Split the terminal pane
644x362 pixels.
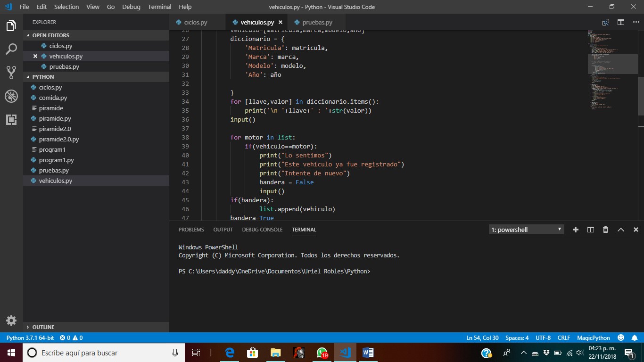(590, 230)
